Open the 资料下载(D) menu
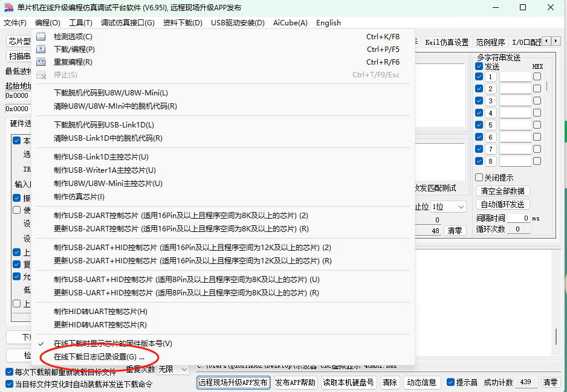 183,23
